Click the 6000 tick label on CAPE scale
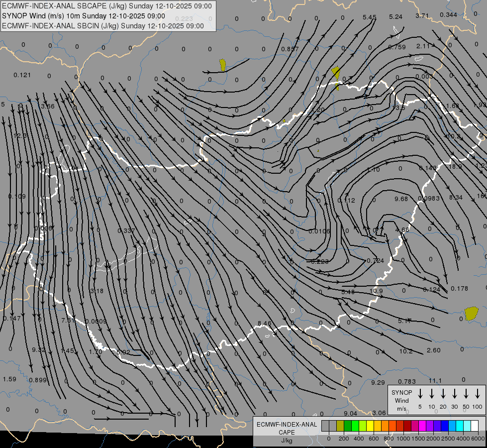The image size is (487, 448). [x=478, y=439]
